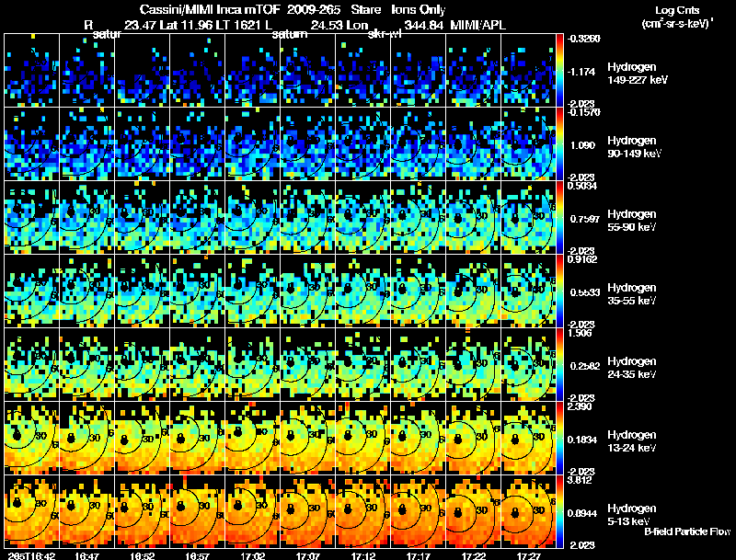Click the '265T16:42' time label
736x560 pixels.
click(x=31, y=555)
